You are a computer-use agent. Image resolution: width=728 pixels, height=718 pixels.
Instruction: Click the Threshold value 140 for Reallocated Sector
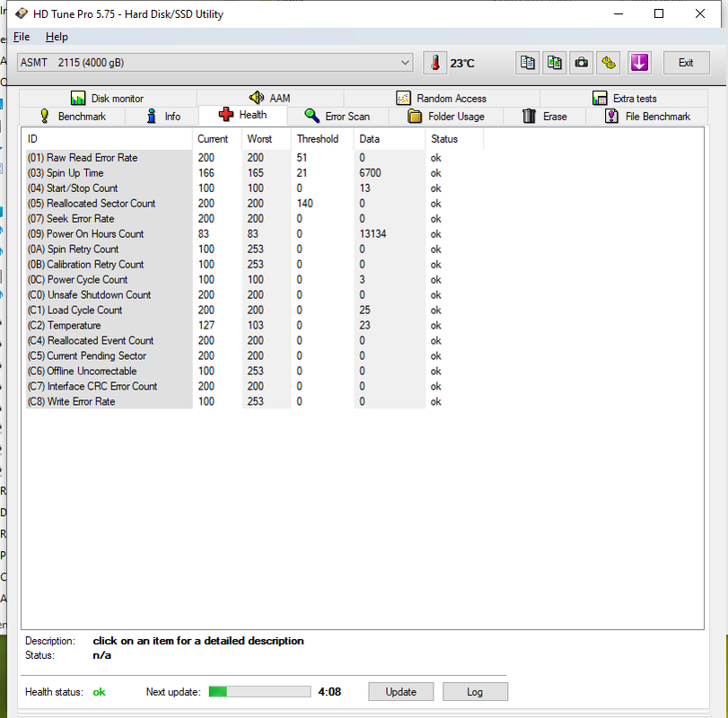305,204
